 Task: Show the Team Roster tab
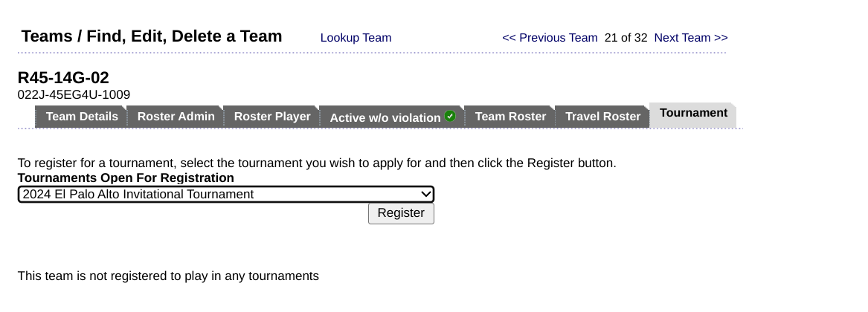(510, 117)
